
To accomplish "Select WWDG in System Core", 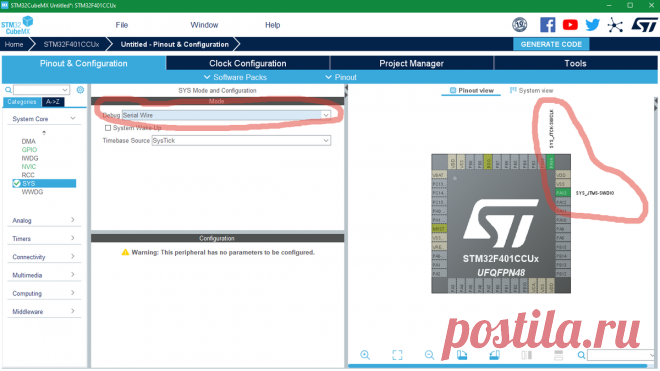I will click(32, 192).
